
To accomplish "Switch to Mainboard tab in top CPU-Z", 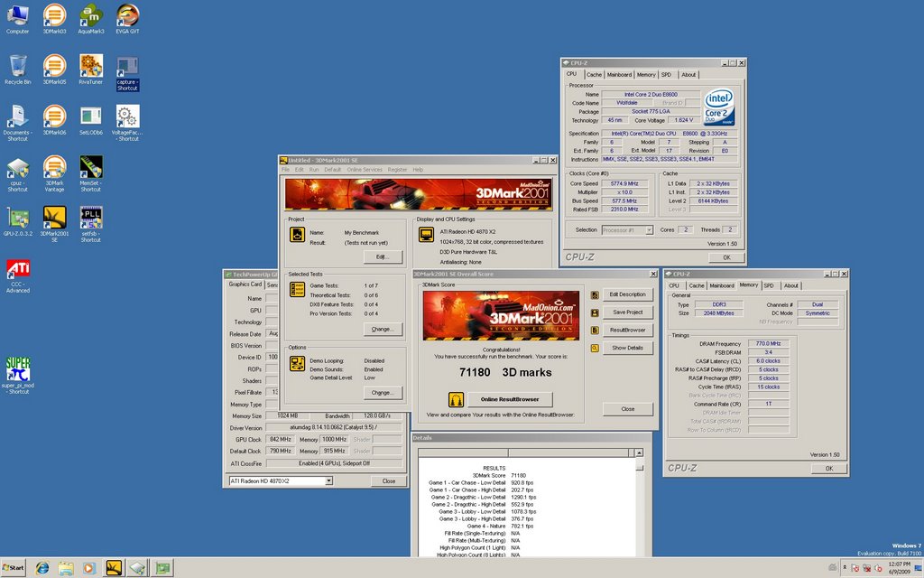I will (x=619, y=75).
